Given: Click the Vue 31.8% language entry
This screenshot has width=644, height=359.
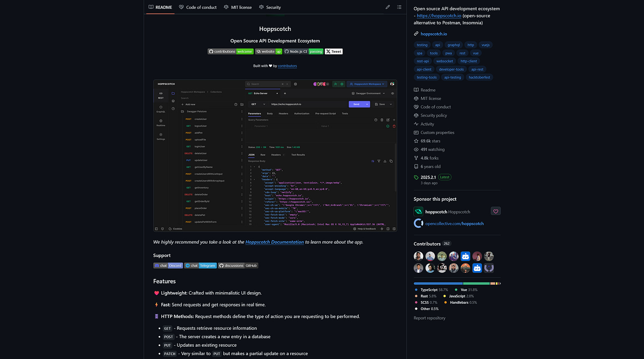Looking at the screenshot, I should point(466,290).
